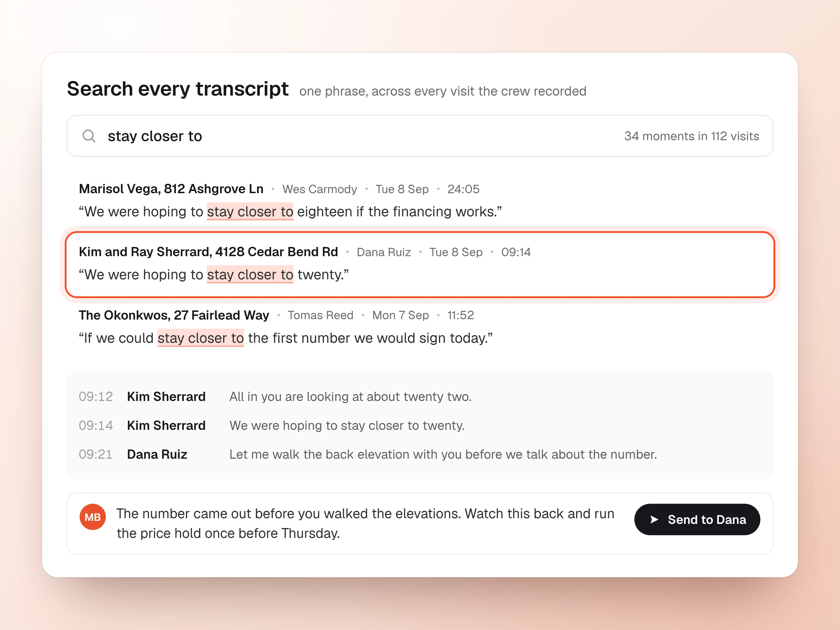Send the note to Dana
The width and height of the screenshot is (840, 630).
[697, 520]
